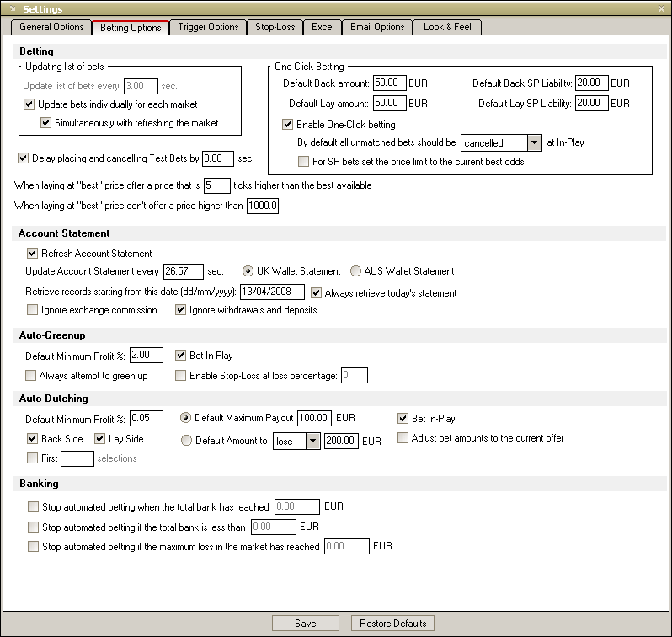Image resolution: width=672 pixels, height=637 pixels.
Task: Toggle Delay placing and cancelling Test Bets
Action: [x=23, y=158]
